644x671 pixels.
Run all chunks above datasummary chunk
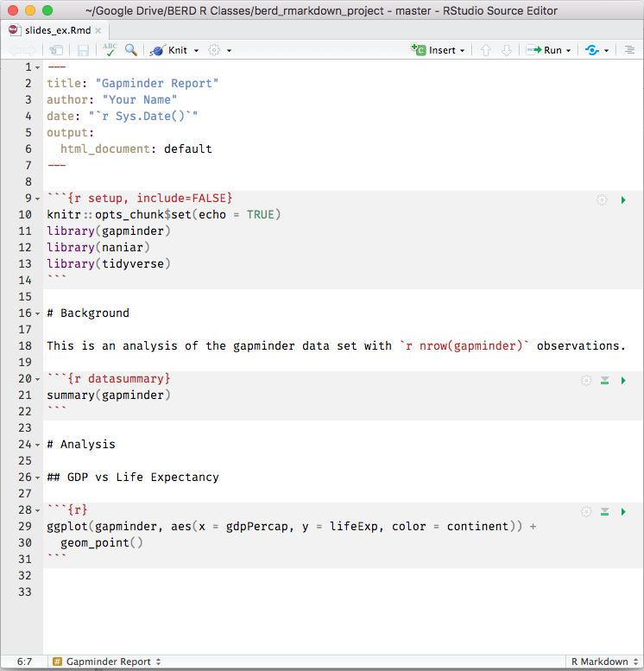tap(604, 381)
